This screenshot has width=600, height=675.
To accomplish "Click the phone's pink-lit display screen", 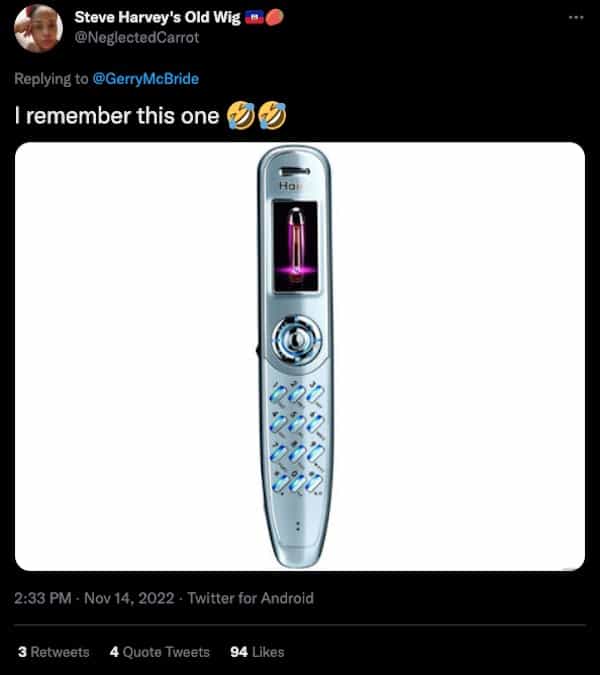I will pyautogui.click(x=296, y=246).
